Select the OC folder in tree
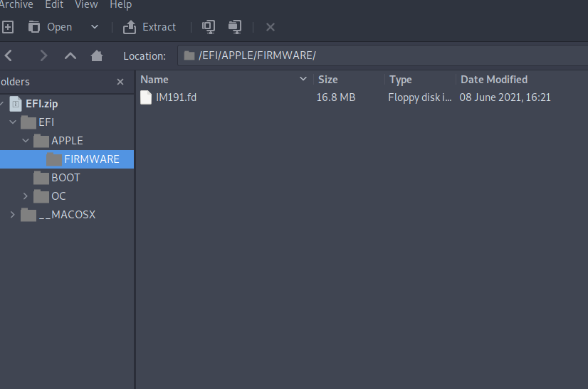Image resolution: width=588 pixels, height=389 pixels. [x=58, y=196]
